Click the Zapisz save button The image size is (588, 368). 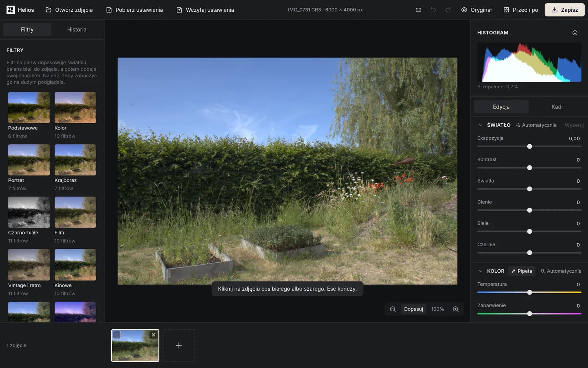564,10
